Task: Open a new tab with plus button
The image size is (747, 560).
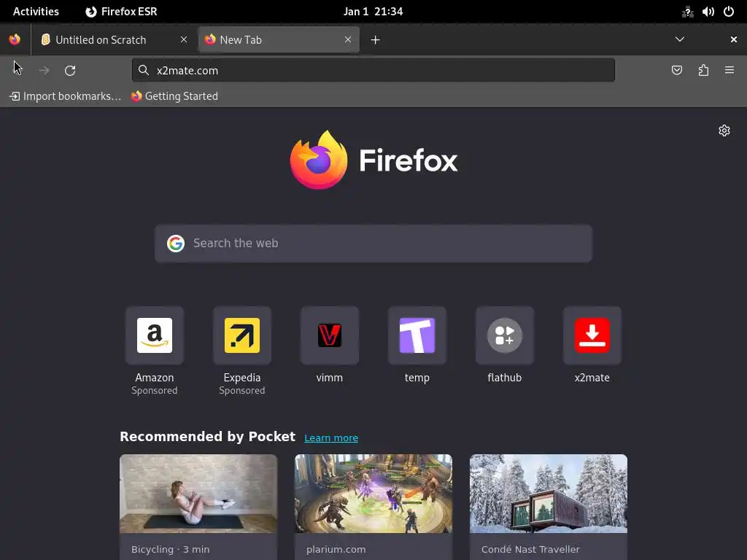Action: coord(376,40)
